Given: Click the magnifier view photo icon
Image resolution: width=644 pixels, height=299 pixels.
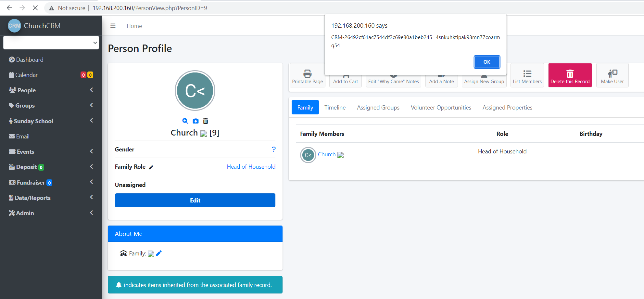Looking at the screenshot, I should [185, 121].
